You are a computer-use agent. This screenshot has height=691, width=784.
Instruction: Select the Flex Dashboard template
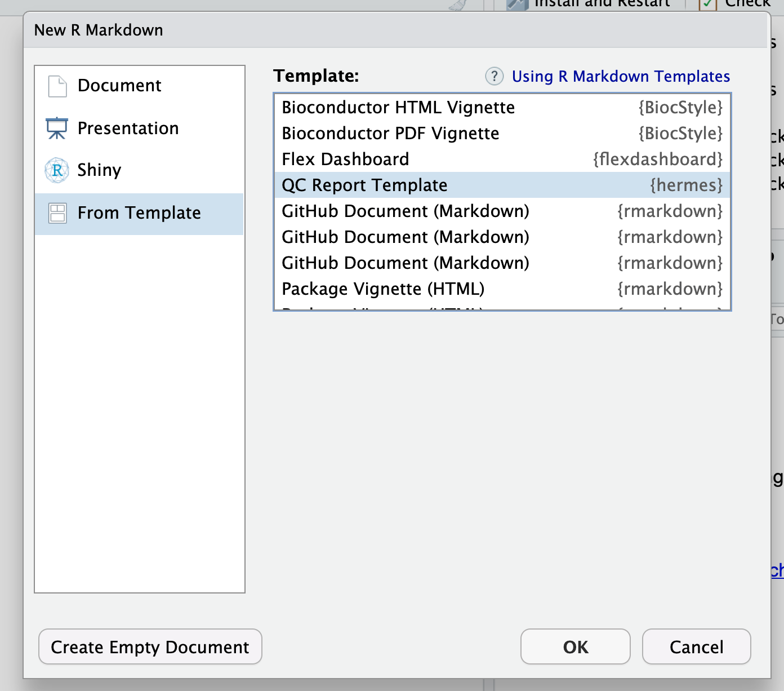pos(345,159)
